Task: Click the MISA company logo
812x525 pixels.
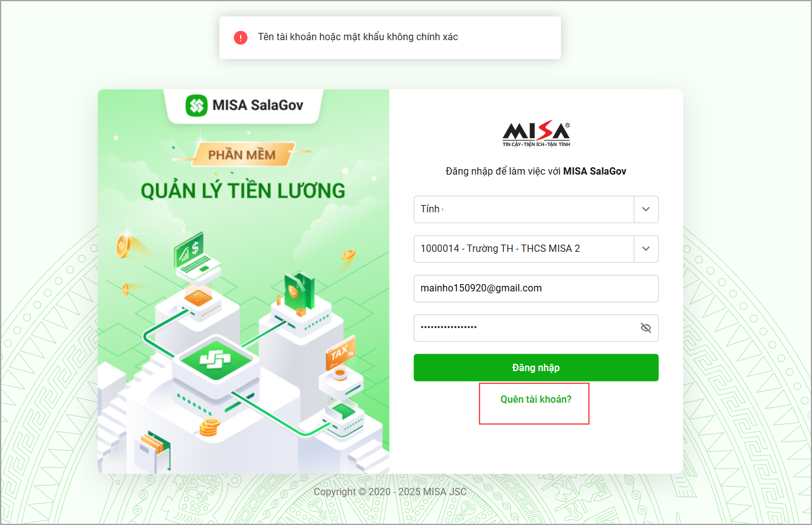Action: tap(536, 134)
